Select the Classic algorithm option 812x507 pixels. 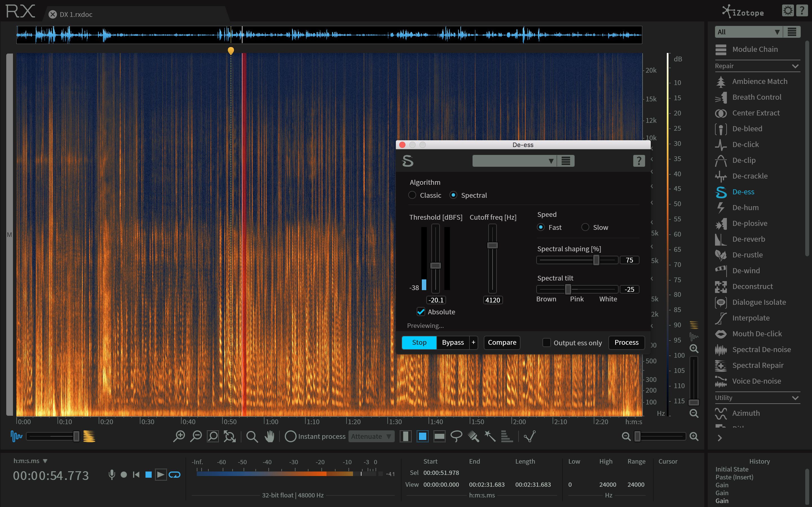pyautogui.click(x=412, y=195)
